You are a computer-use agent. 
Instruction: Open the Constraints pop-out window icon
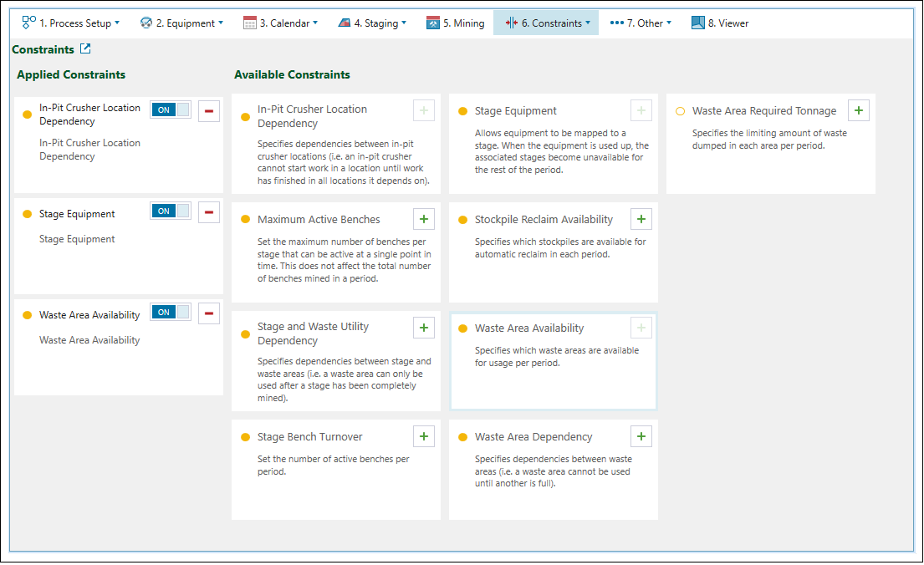click(85, 49)
